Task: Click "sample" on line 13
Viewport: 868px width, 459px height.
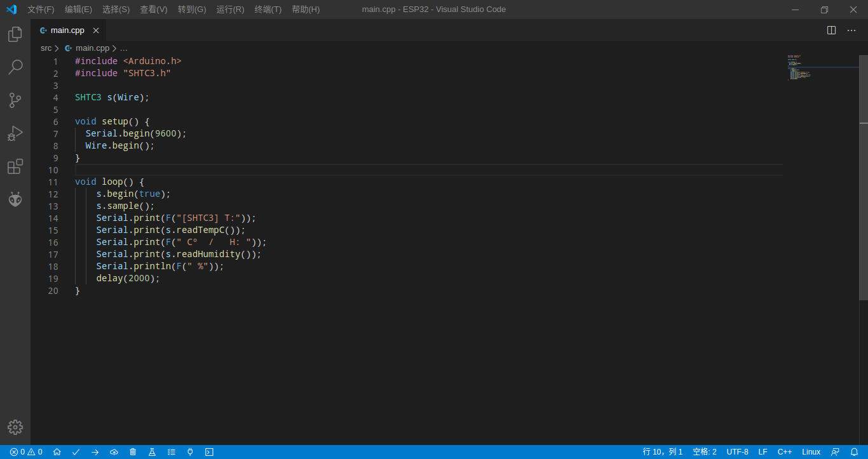Action: tap(123, 206)
